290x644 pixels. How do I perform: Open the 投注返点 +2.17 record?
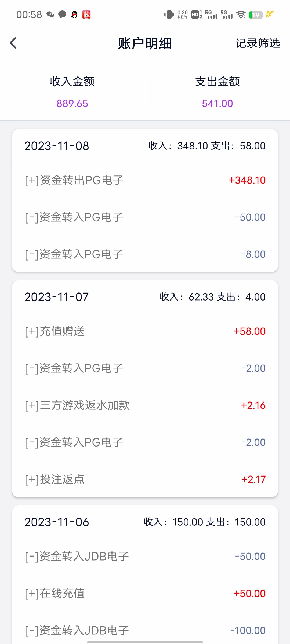tap(145, 479)
